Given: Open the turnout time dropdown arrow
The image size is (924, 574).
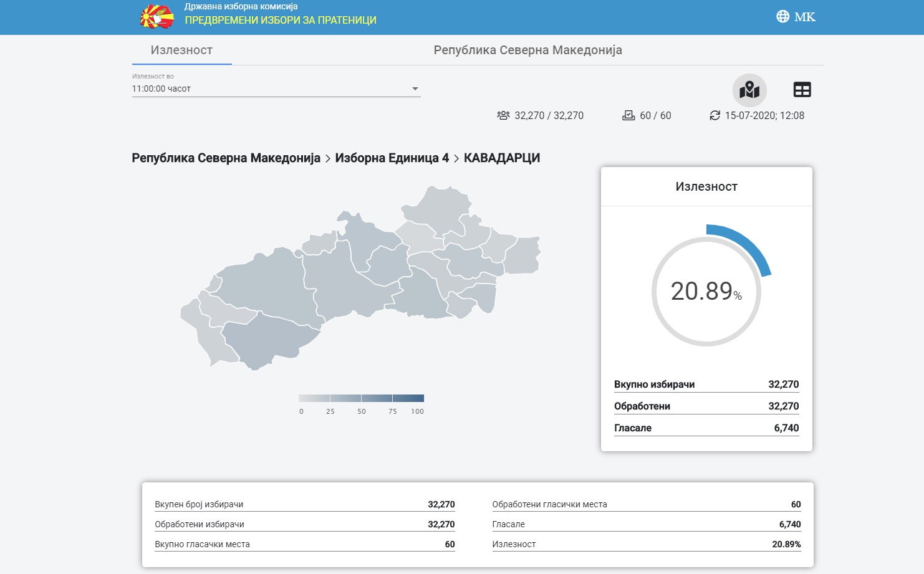Looking at the screenshot, I should [x=415, y=89].
